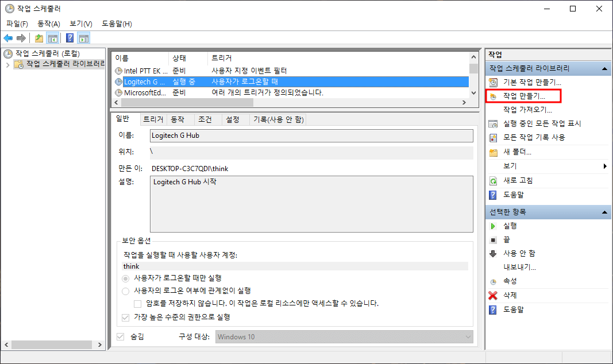Click the clock icon of the MicrosoftEd... task
The height and width of the screenshot is (364, 613).
118,93
